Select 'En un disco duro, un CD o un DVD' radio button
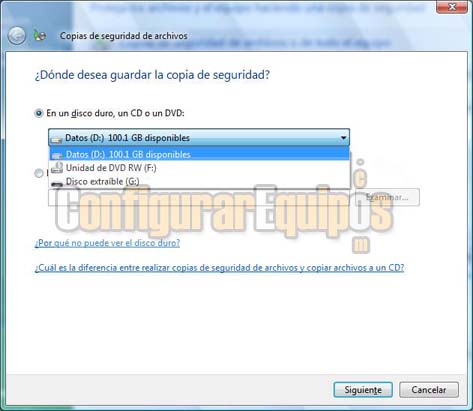 pyautogui.click(x=39, y=113)
